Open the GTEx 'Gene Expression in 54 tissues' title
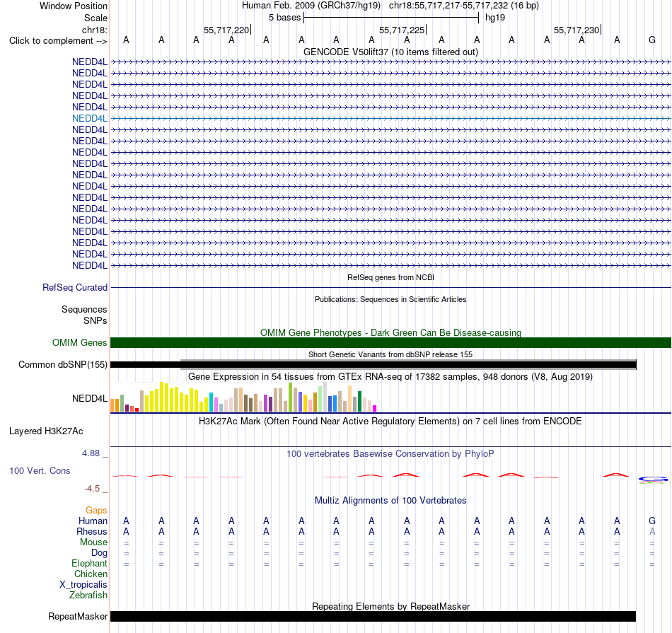 point(390,377)
